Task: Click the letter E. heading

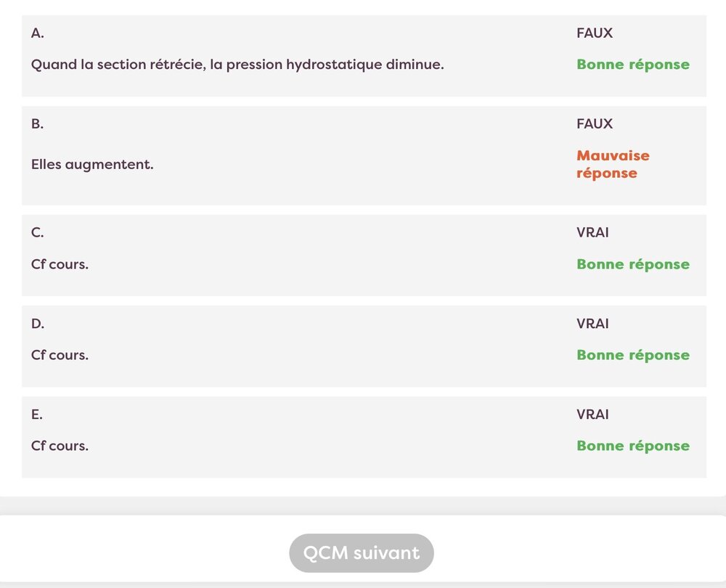Action: pyautogui.click(x=37, y=415)
